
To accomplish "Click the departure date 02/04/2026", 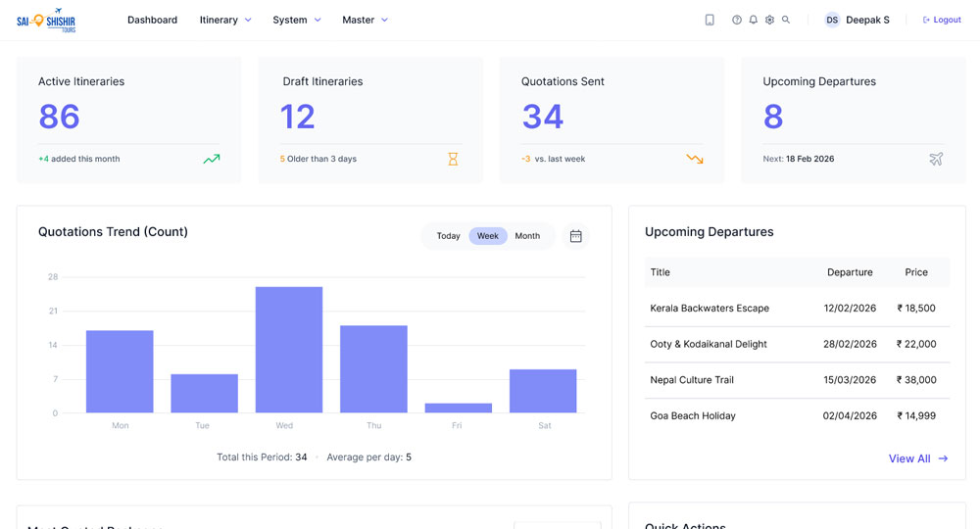I will click(x=850, y=416).
